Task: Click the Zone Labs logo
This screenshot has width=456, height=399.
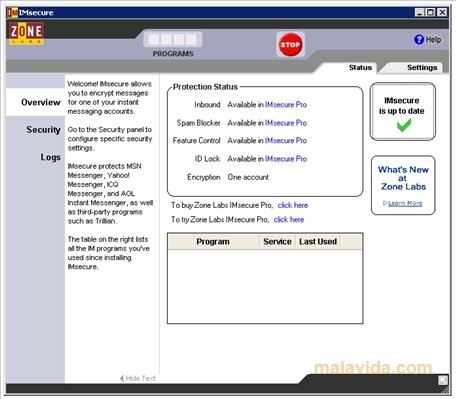Action: click(x=26, y=33)
